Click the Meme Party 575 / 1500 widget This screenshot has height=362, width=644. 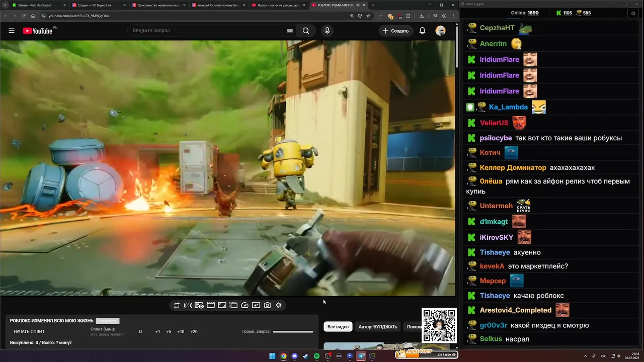click(427, 354)
